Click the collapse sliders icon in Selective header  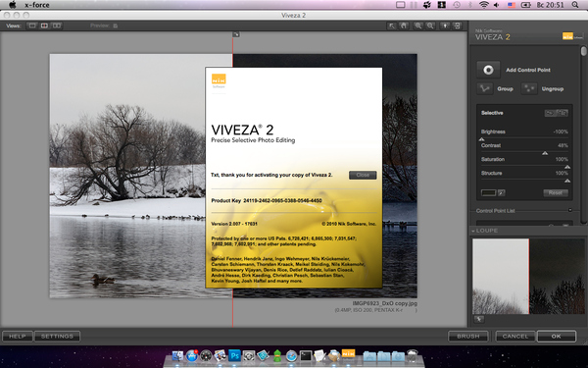tap(563, 113)
